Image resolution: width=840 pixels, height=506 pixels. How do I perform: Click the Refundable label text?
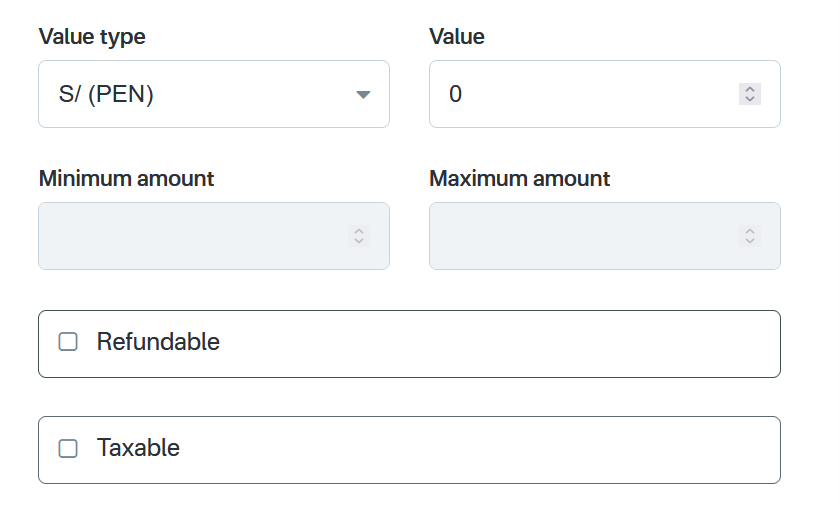(158, 342)
